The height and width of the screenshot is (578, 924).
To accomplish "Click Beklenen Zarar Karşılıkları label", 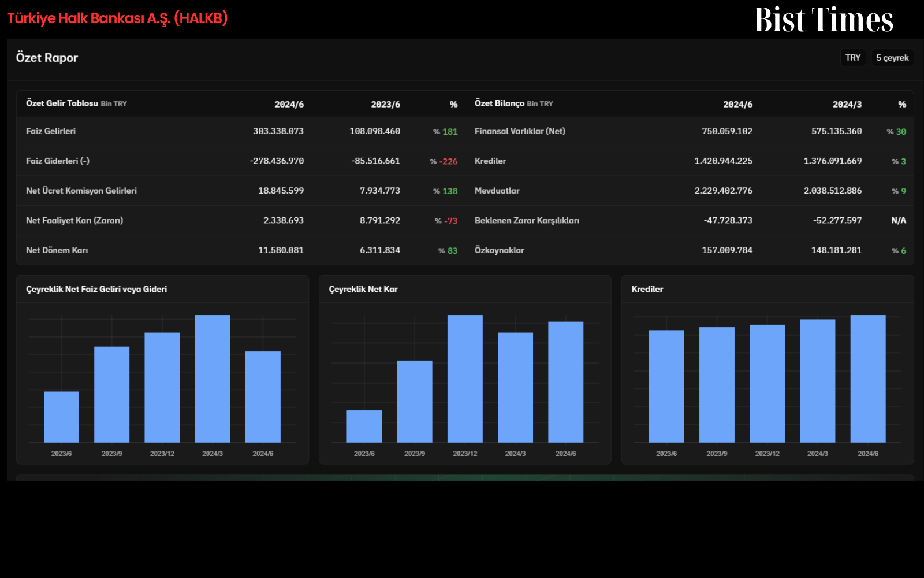I will pyautogui.click(x=527, y=221).
